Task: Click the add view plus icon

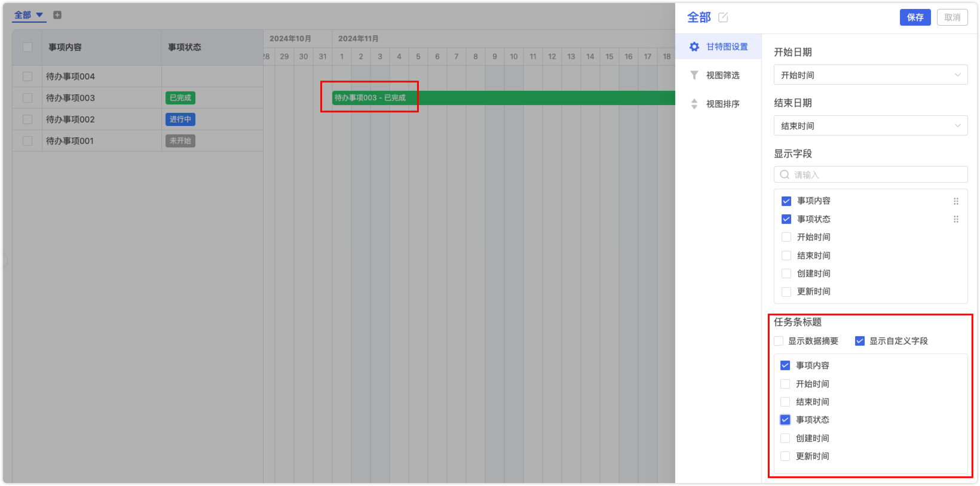Action: tap(57, 15)
